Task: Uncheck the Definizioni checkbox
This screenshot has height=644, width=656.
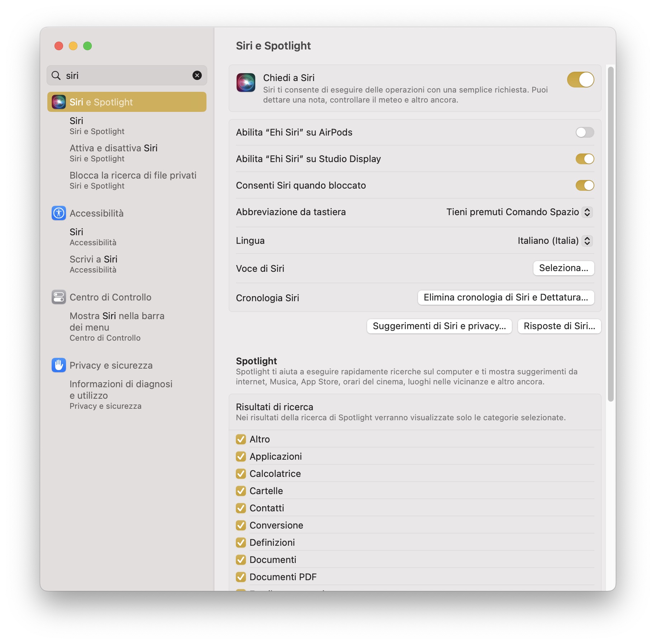Action: 241,543
